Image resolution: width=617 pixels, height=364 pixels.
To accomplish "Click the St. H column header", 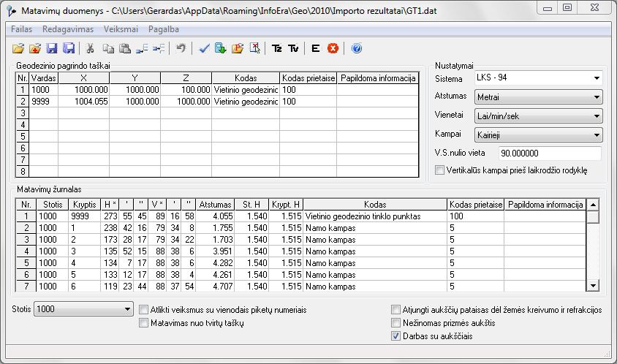I will point(251,205).
